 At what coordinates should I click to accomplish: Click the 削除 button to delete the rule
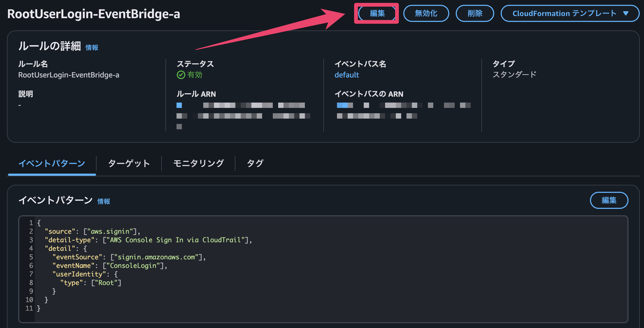pyautogui.click(x=475, y=13)
